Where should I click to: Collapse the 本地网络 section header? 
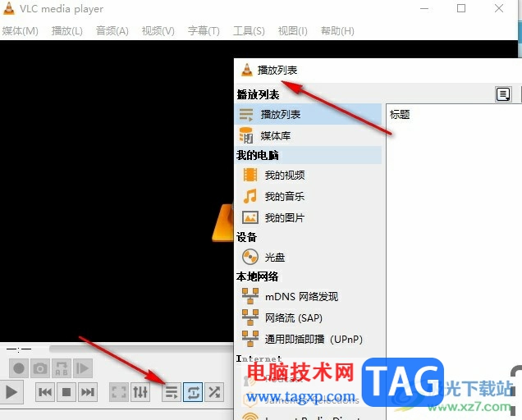258,276
